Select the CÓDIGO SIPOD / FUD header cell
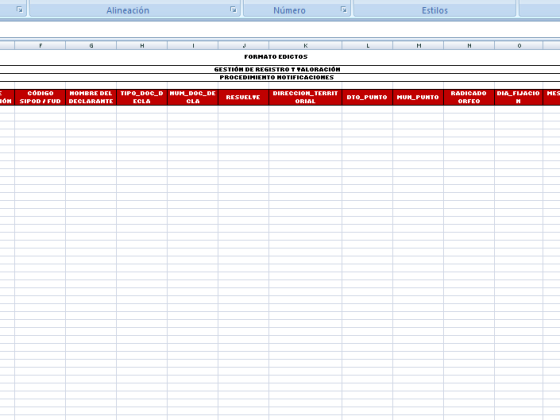560x420 pixels. (x=40, y=97)
